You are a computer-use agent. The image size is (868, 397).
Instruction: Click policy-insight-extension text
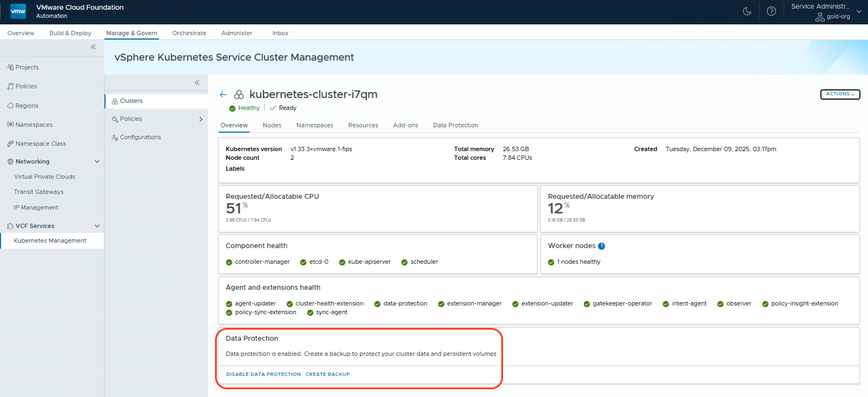click(804, 303)
